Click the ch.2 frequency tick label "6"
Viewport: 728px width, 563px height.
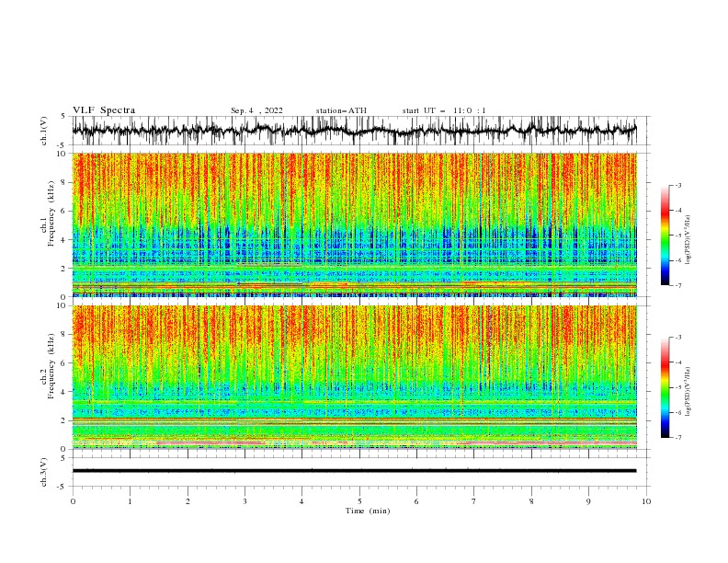[x=63, y=363]
